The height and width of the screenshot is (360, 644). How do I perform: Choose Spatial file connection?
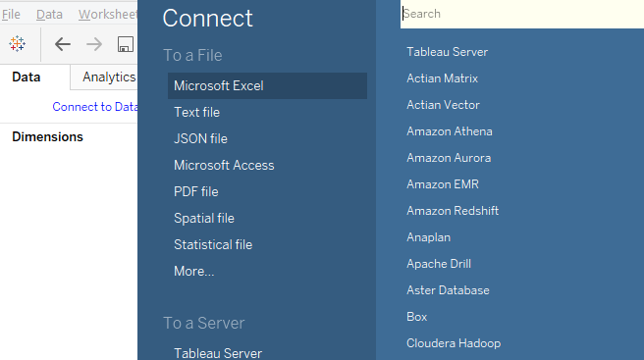point(204,219)
